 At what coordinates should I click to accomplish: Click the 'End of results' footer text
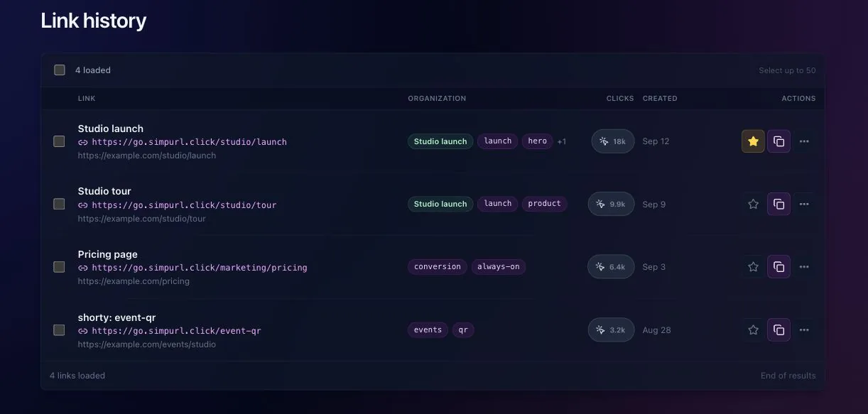click(788, 376)
